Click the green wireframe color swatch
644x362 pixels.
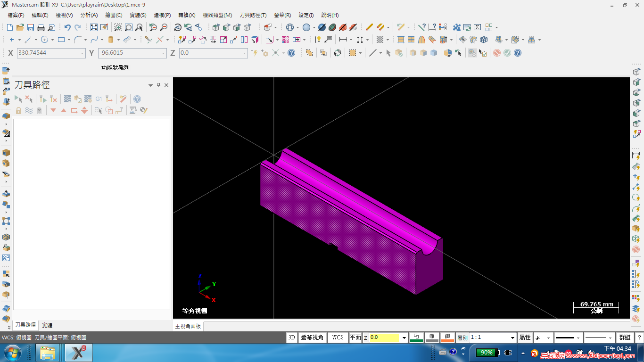[417, 337]
